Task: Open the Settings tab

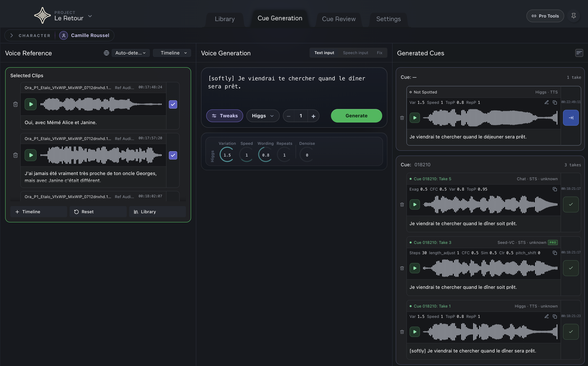Action: tap(388, 19)
